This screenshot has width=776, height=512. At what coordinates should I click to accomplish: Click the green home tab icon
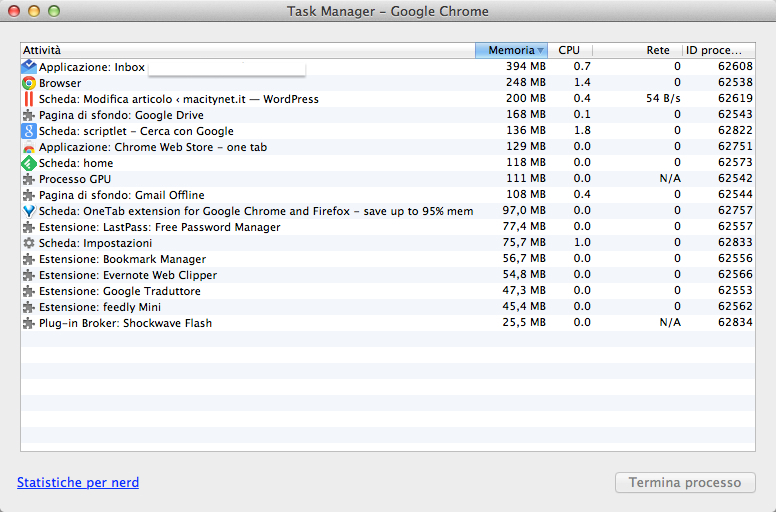click(x=29, y=163)
